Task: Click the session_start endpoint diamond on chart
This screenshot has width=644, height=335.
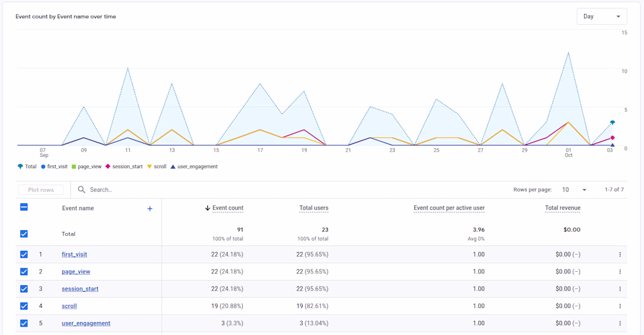Action: pyautogui.click(x=612, y=138)
